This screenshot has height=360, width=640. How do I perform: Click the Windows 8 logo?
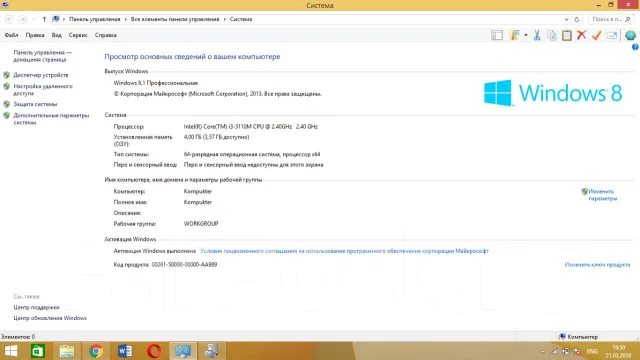point(553,93)
